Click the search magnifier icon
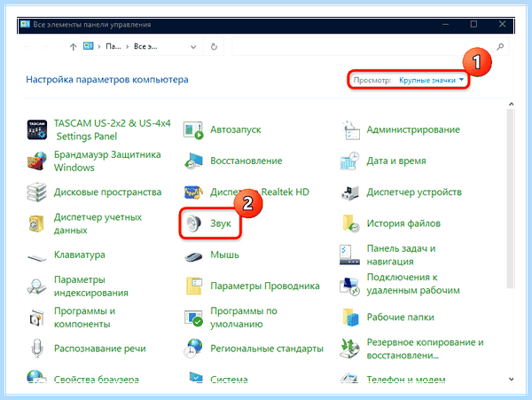The image size is (532, 400). click(x=500, y=46)
